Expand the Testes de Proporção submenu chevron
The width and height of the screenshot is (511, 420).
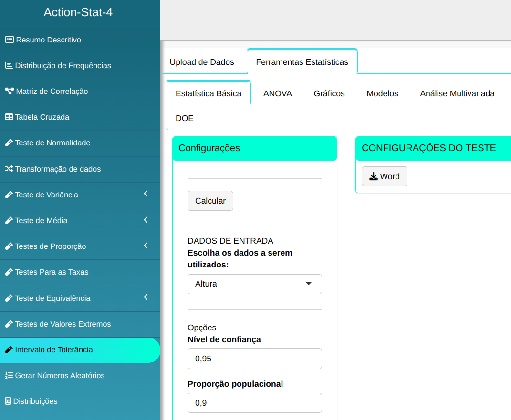tap(146, 246)
